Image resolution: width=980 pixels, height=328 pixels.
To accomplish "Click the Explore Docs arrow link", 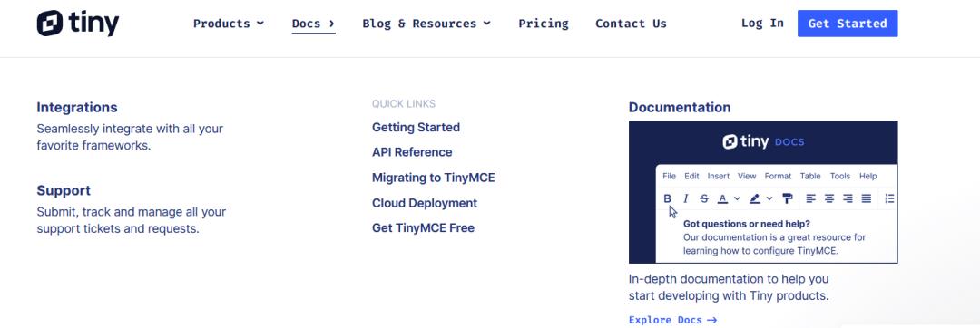I will pyautogui.click(x=672, y=320).
